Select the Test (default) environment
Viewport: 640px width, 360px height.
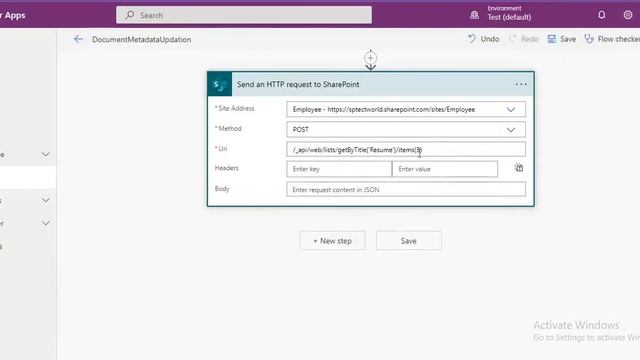(509, 17)
